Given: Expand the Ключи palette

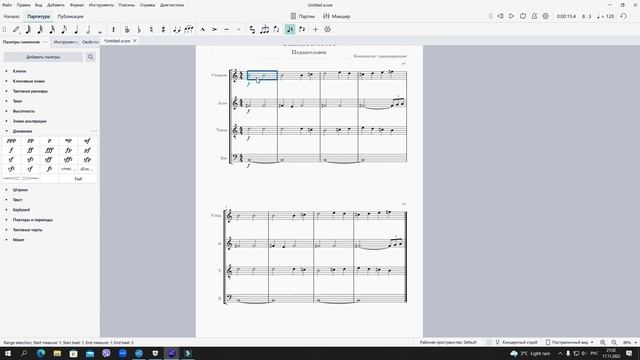Looking at the screenshot, I should pos(6,71).
